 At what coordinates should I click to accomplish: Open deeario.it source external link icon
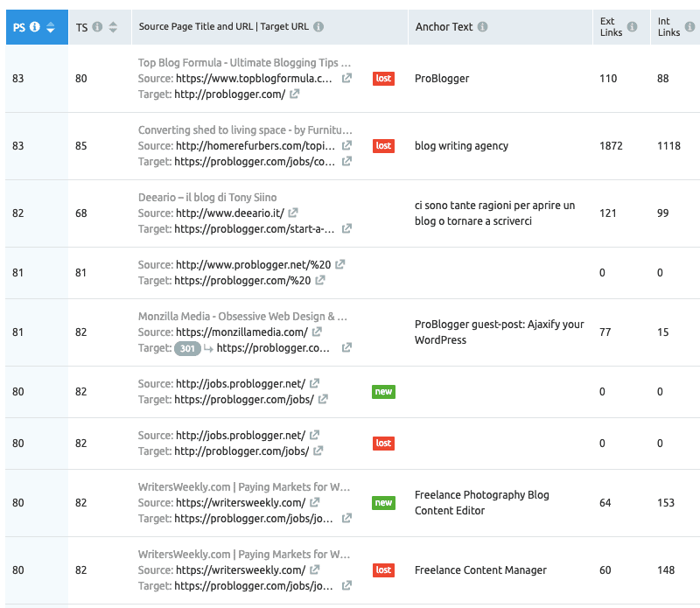293,213
